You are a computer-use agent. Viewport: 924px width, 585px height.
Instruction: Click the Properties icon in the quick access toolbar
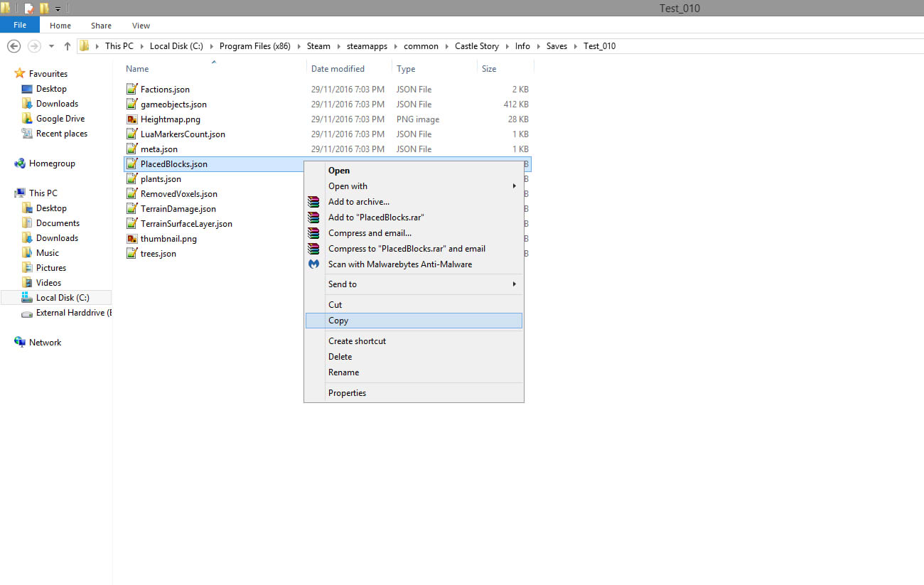tap(29, 9)
